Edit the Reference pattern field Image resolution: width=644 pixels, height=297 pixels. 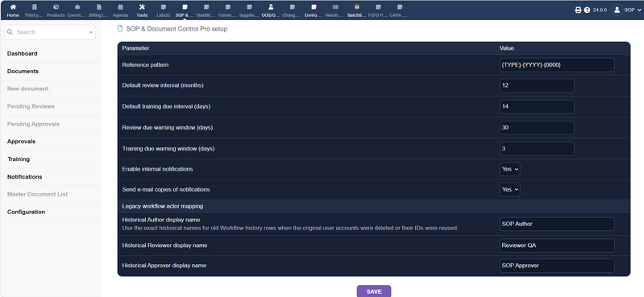pos(557,65)
